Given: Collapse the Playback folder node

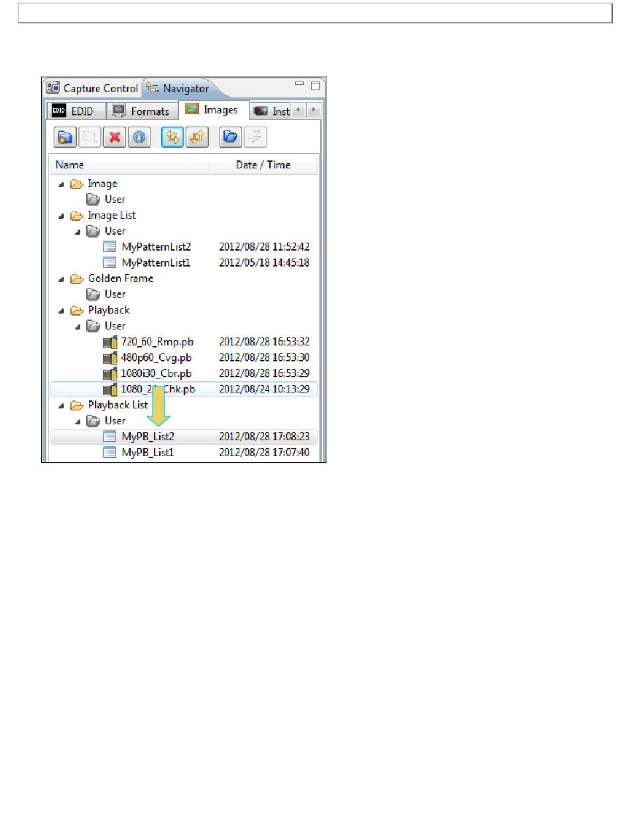Looking at the screenshot, I should click(62, 310).
